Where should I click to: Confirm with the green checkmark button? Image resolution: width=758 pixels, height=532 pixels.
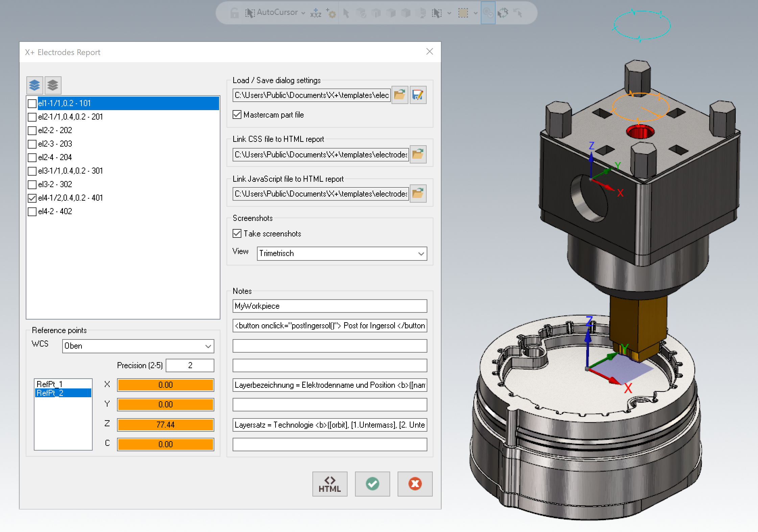(x=372, y=484)
